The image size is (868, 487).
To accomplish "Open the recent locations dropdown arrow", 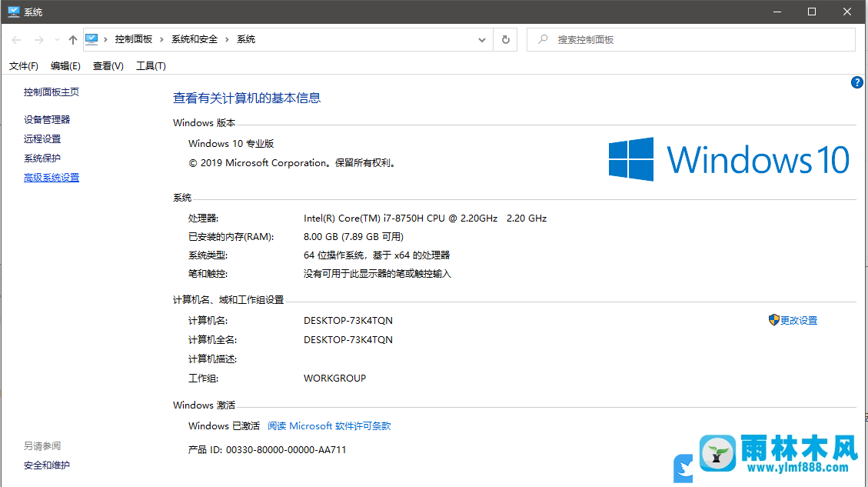I will click(57, 40).
